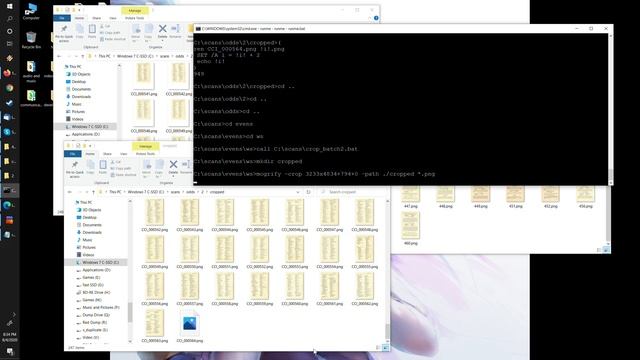
Task: Select 460.png thumbnail in right window
Action: tap(410, 229)
